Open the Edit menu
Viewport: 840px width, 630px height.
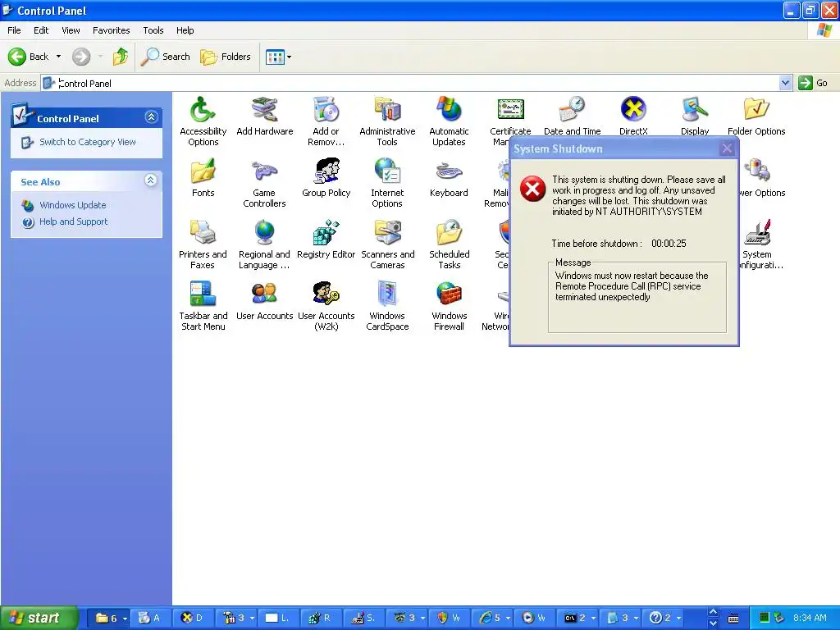[41, 30]
